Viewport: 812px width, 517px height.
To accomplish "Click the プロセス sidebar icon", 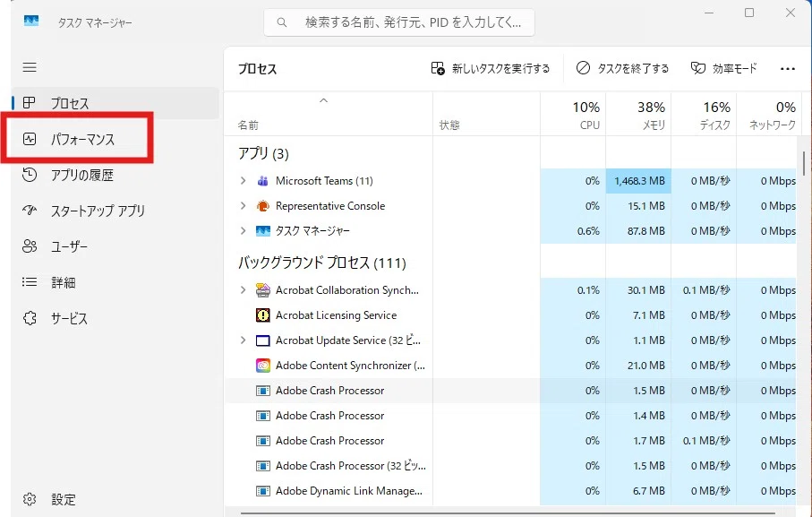I will click(x=30, y=103).
